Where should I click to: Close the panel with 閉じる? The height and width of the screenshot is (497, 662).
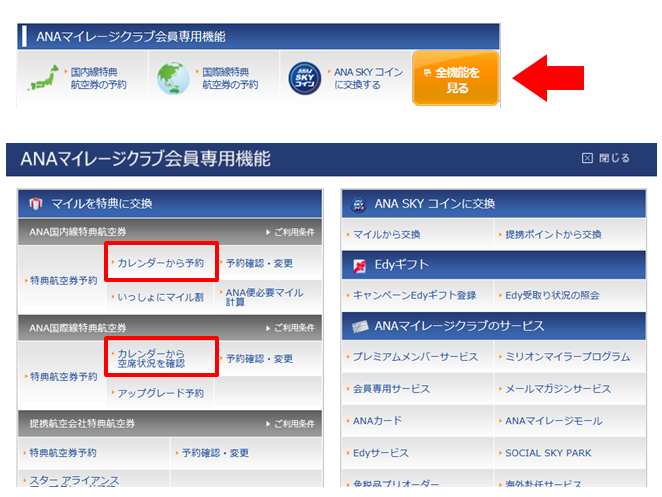point(606,158)
